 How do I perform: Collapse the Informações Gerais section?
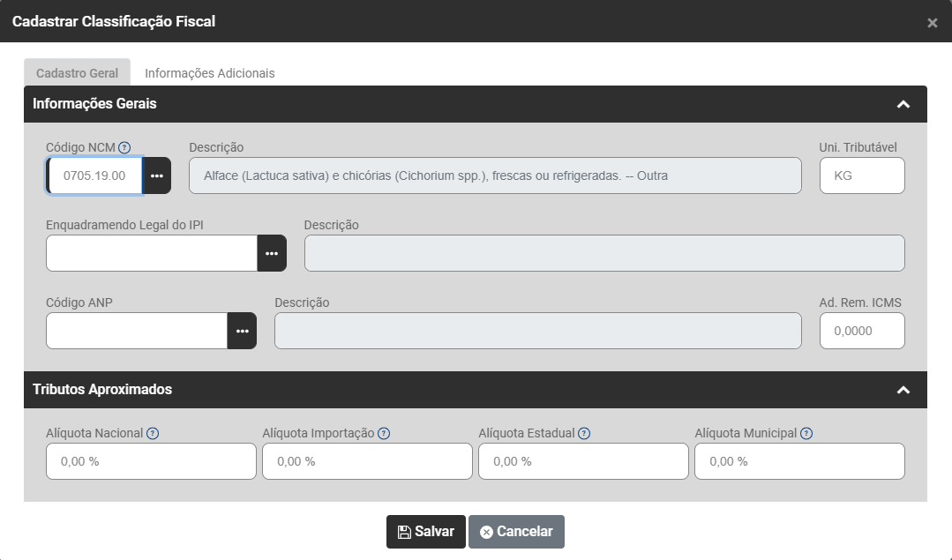click(903, 104)
